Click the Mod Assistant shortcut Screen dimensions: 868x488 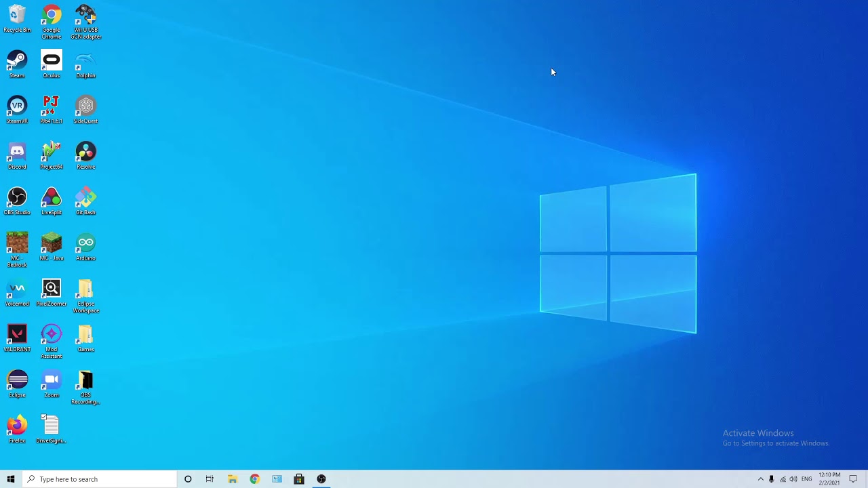pyautogui.click(x=52, y=342)
